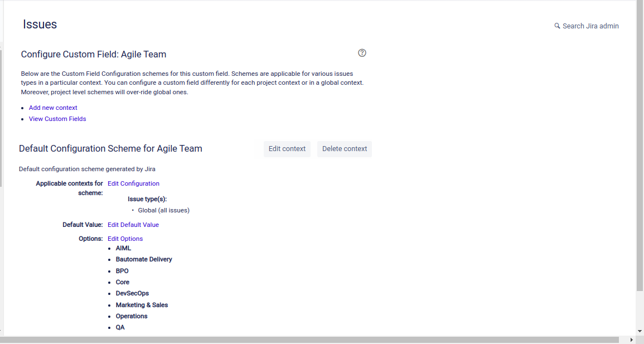
Task: Open the Edit Options link
Action: coord(125,239)
